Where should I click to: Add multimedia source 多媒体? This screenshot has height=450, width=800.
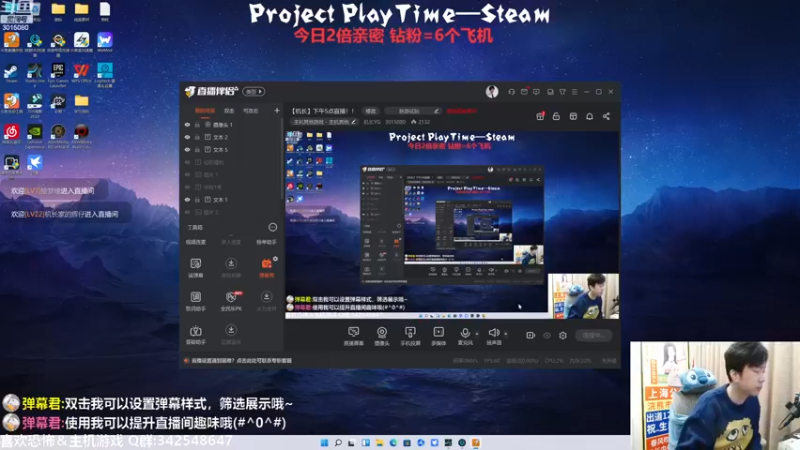coord(438,336)
